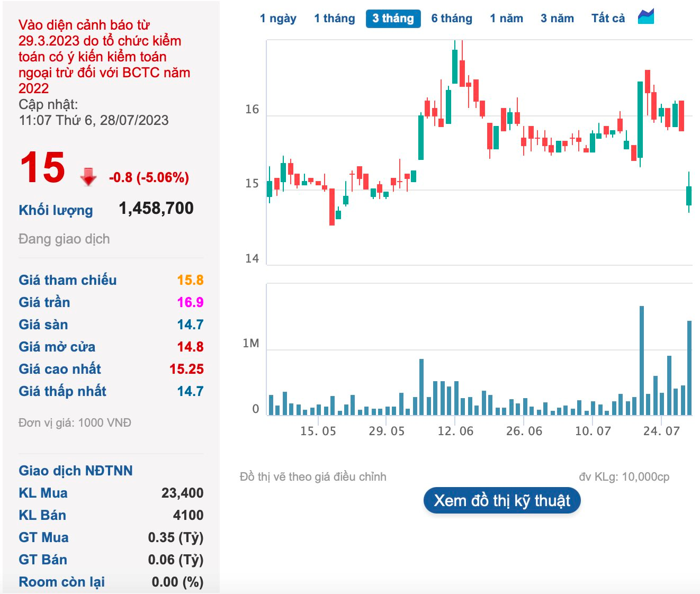Viewport: 700px width, 594px height.
Task: Click the 12.06 date axis label
Action: 455,431
